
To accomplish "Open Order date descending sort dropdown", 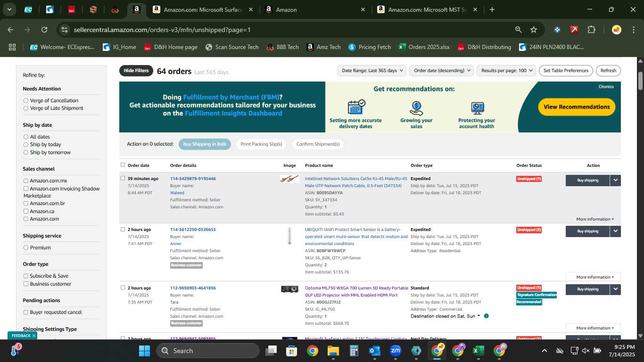I will [x=441, y=71].
